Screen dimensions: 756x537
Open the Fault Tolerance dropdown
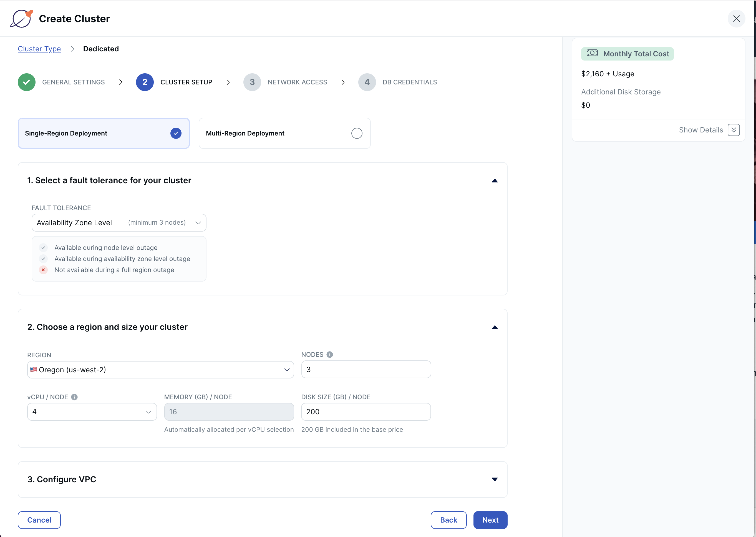(x=119, y=222)
